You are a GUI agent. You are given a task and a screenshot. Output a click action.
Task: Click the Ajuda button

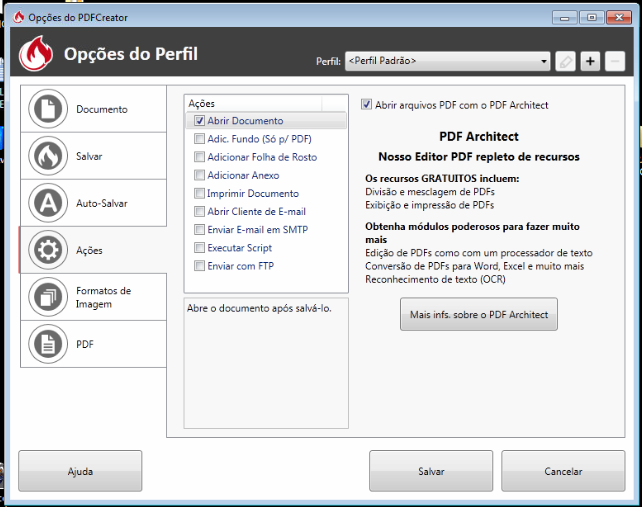(x=80, y=471)
